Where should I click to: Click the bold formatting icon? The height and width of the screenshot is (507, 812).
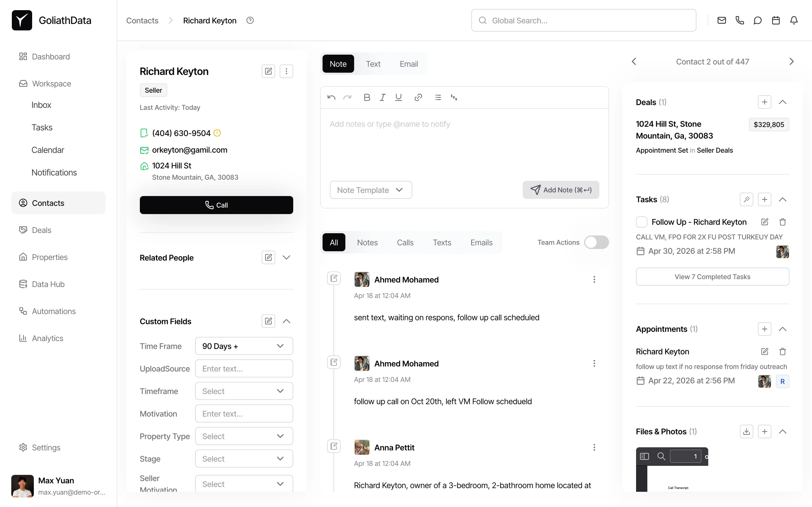[x=367, y=97]
